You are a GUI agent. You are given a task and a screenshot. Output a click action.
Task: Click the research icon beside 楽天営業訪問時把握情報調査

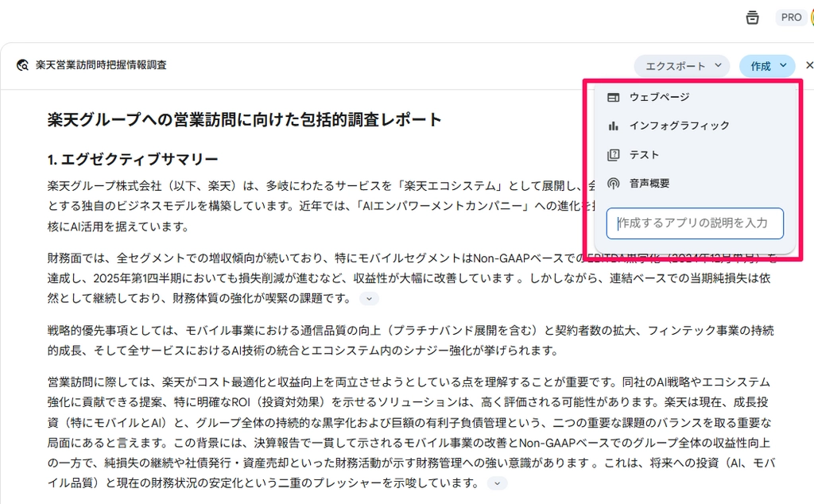pos(22,65)
